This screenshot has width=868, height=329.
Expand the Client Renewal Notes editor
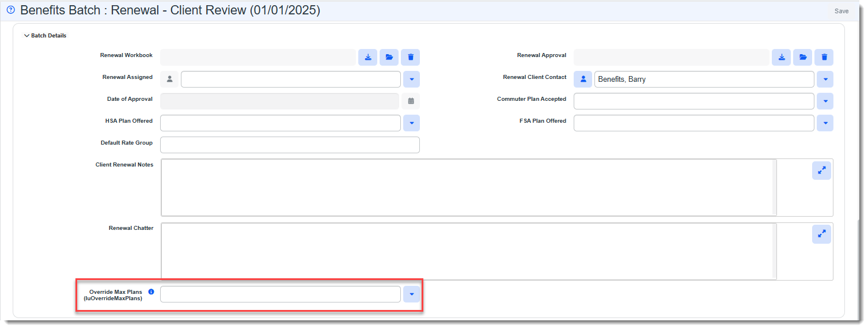click(821, 171)
